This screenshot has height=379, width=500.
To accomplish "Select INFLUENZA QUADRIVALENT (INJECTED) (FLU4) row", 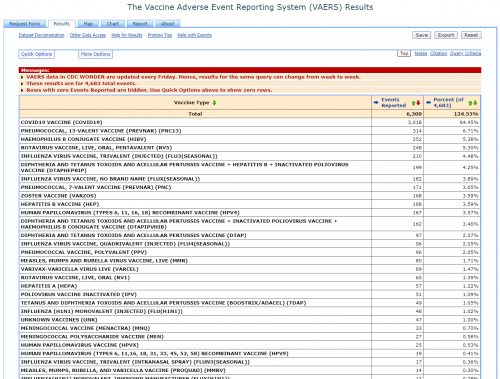I will click(x=250, y=244).
